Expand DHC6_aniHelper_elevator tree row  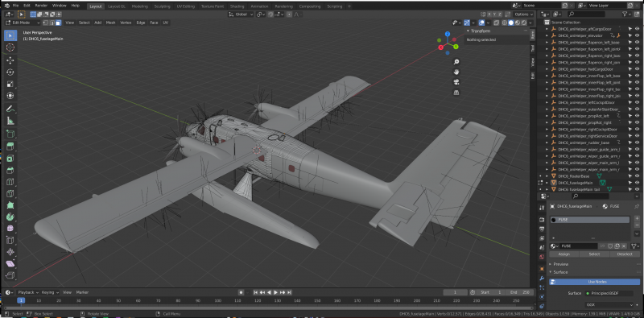tap(547, 35)
